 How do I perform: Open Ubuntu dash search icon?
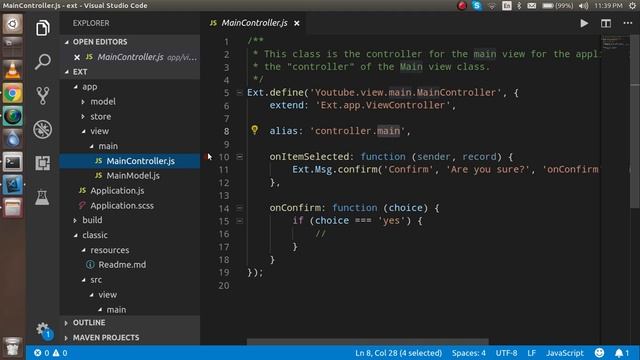click(x=13, y=24)
